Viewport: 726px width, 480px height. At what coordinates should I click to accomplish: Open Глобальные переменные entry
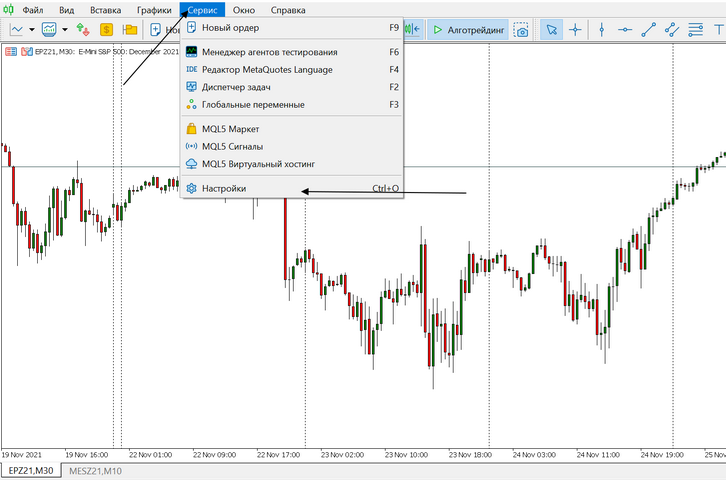pyautogui.click(x=292, y=105)
